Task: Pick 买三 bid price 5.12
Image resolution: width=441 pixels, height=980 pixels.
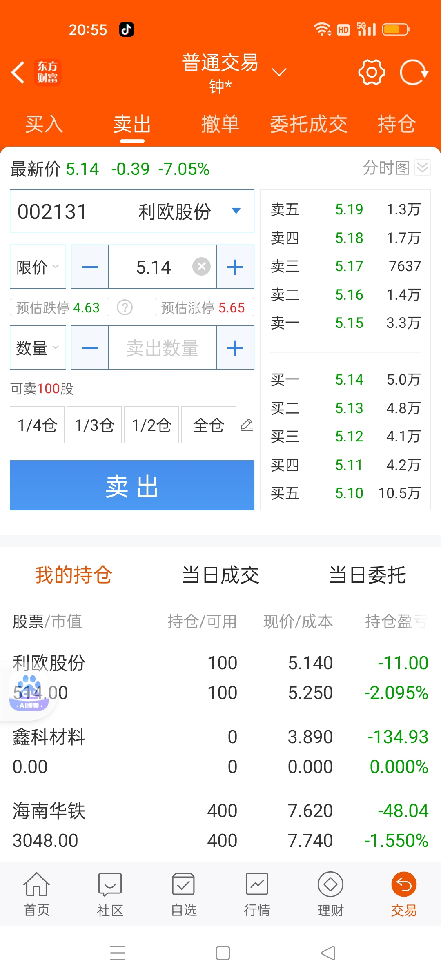Action: click(345, 436)
